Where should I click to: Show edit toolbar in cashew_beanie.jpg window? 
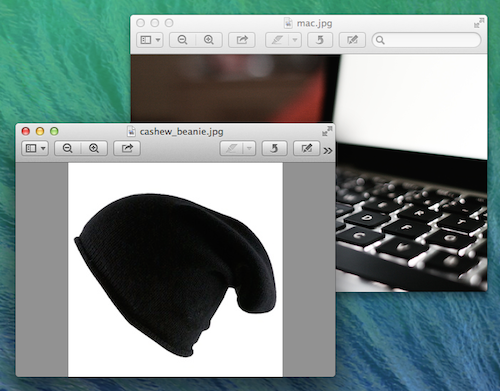click(x=306, y=148)
